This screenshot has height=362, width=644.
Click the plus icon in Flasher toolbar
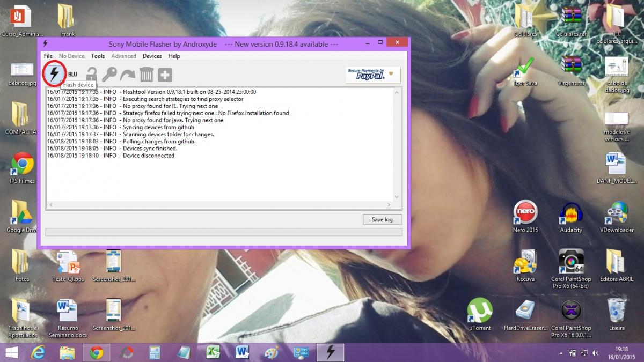[165, 75]
